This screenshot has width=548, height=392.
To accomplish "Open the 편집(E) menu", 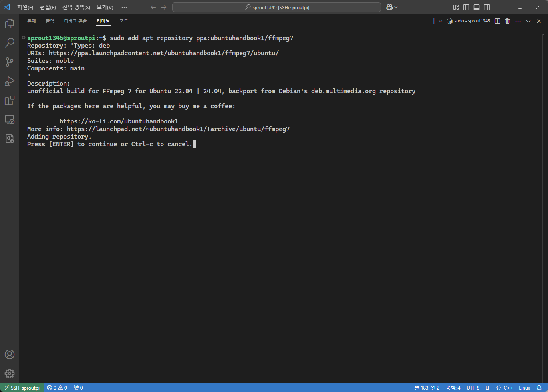I will pos(48,7).
